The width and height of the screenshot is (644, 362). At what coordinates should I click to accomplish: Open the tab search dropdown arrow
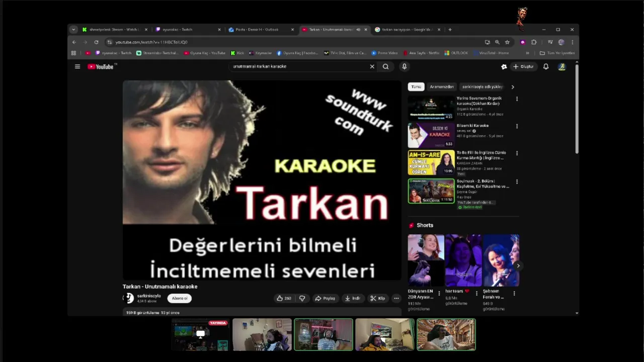click(x=73, y=30)
